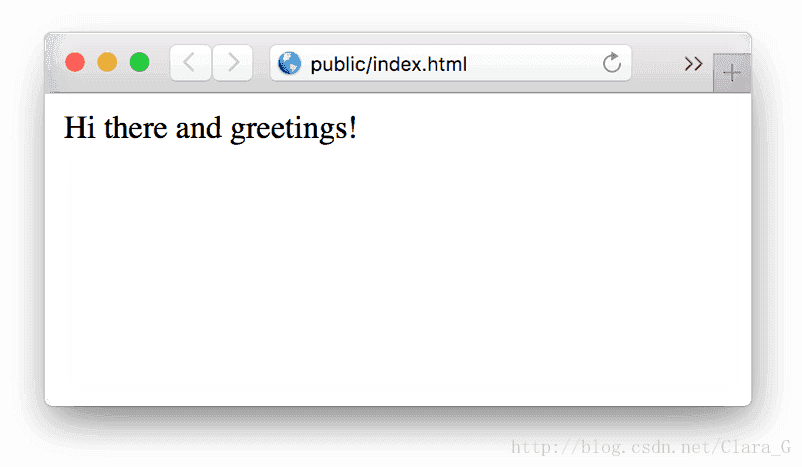
Task: Go forward with the right chevron button
Action: tap(233, 63)
